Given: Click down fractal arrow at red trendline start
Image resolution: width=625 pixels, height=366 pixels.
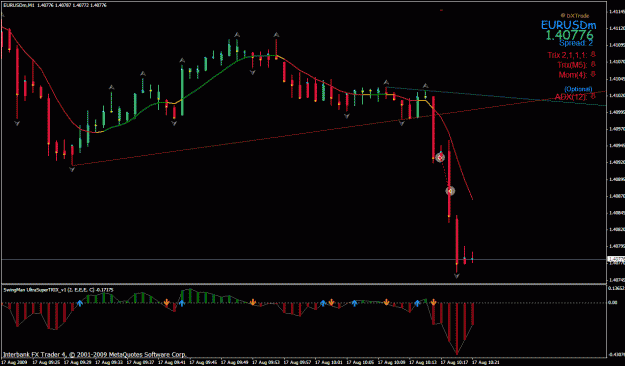Looking at the screenshot, I should point(72,169).
